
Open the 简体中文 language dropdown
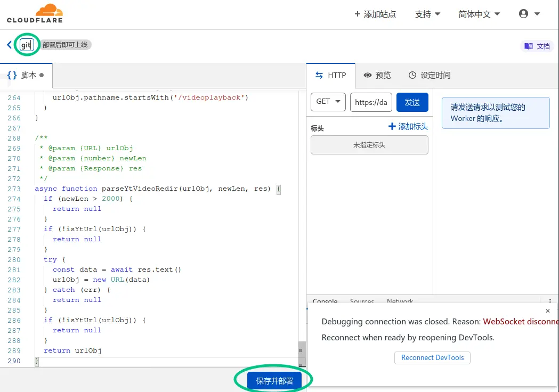479,14
